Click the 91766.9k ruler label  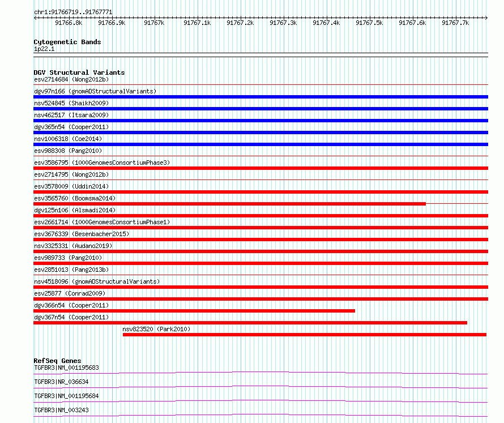[x=112, y=23]
